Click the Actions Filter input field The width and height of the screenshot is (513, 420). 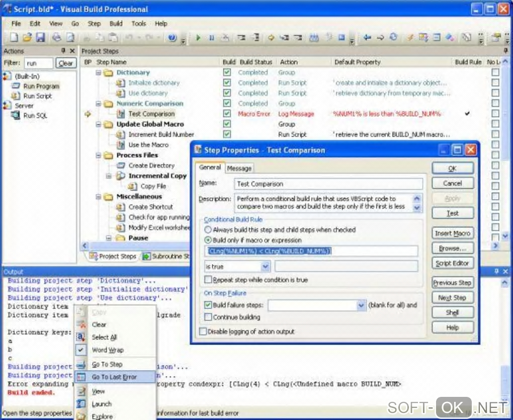[38, 63]
